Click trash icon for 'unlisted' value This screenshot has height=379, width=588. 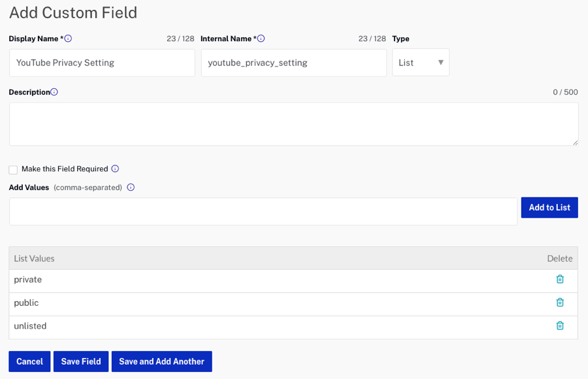coord(560,325)
